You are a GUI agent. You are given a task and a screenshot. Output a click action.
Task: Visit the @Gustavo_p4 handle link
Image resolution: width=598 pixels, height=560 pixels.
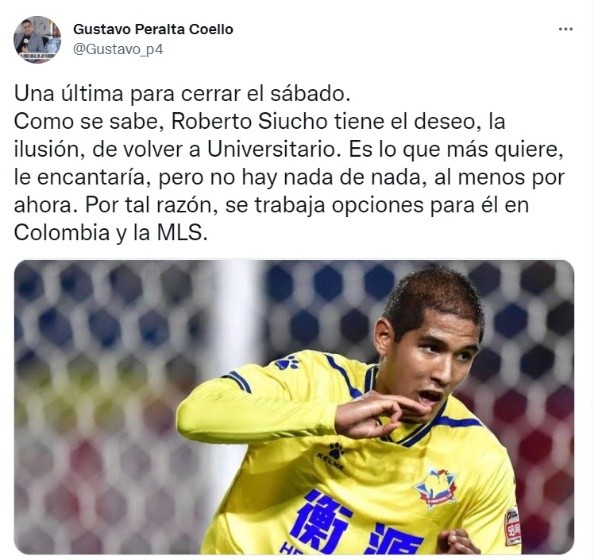(118, 50)
